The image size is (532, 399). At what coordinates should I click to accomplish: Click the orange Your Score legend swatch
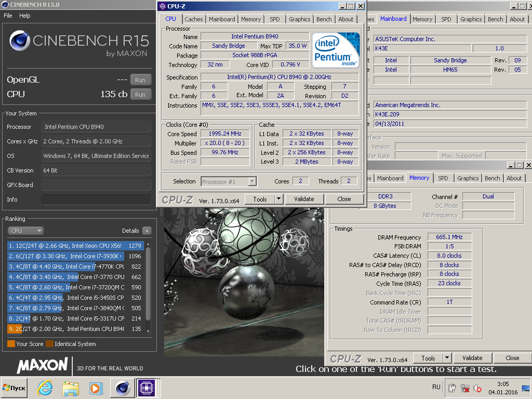[11, 344]
